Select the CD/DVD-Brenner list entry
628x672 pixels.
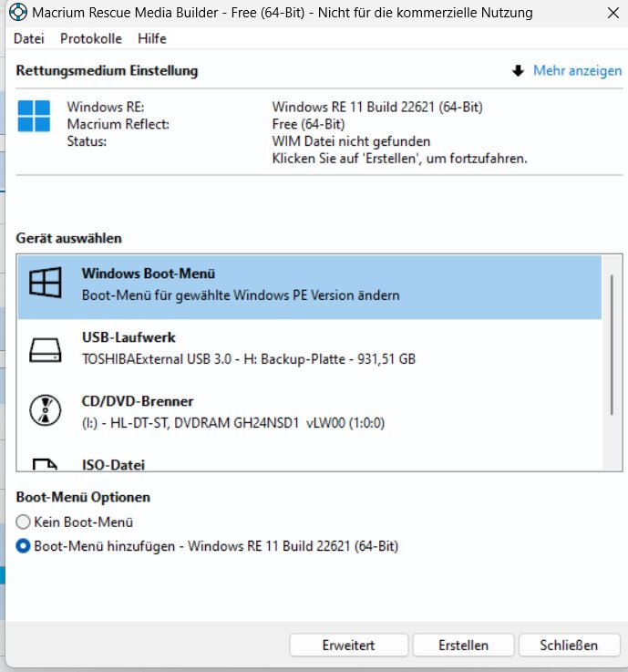click(x=309, y=415)
